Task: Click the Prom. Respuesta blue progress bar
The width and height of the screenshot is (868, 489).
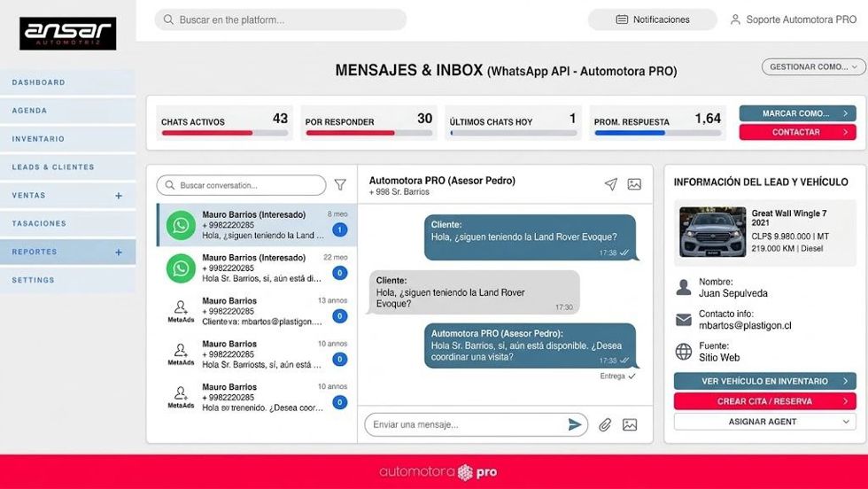Action: pos(657,133)
